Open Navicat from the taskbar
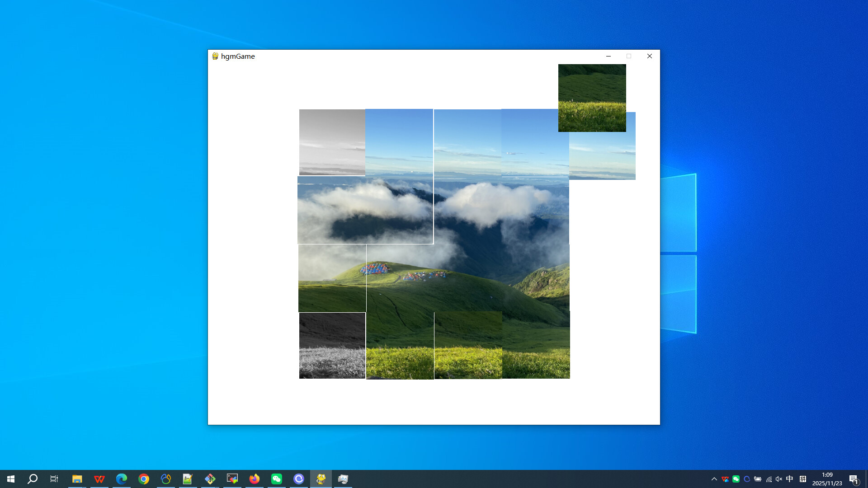 click(x=166, y=479)
